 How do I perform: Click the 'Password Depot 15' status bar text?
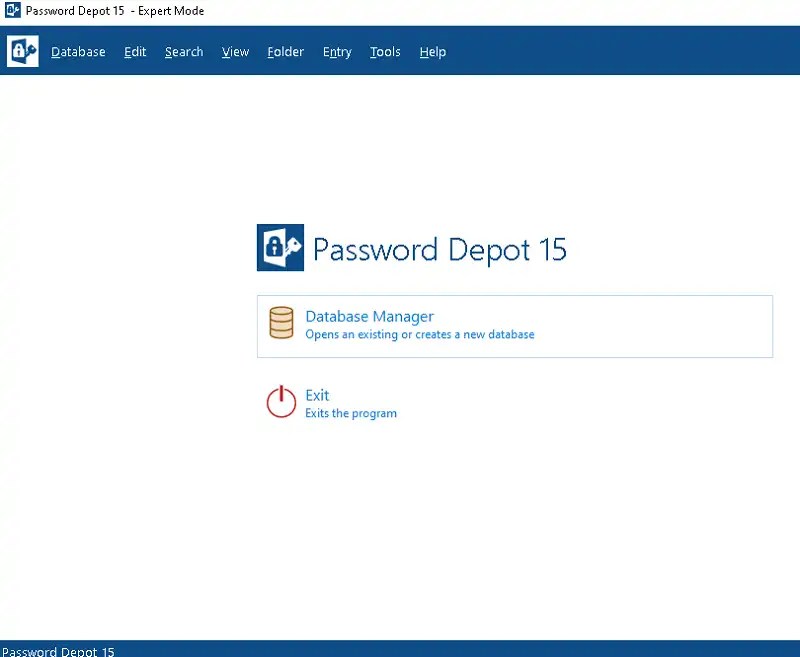pos(58,651)
